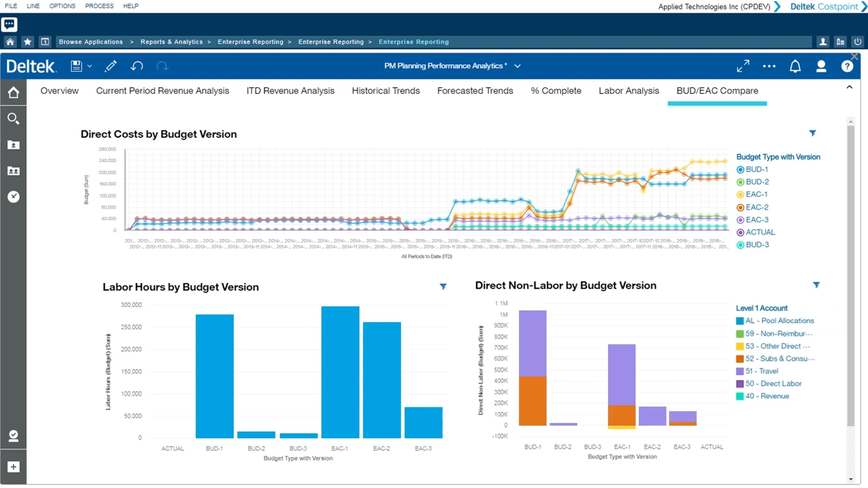
Task: Open the OPTIONS menu
Action: tap(62, 6)
